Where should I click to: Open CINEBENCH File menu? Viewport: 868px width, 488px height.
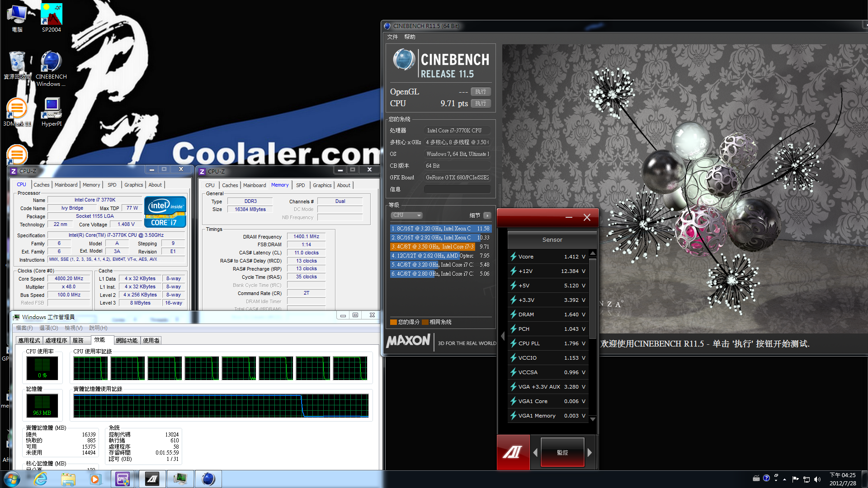(x=392, y=37)
